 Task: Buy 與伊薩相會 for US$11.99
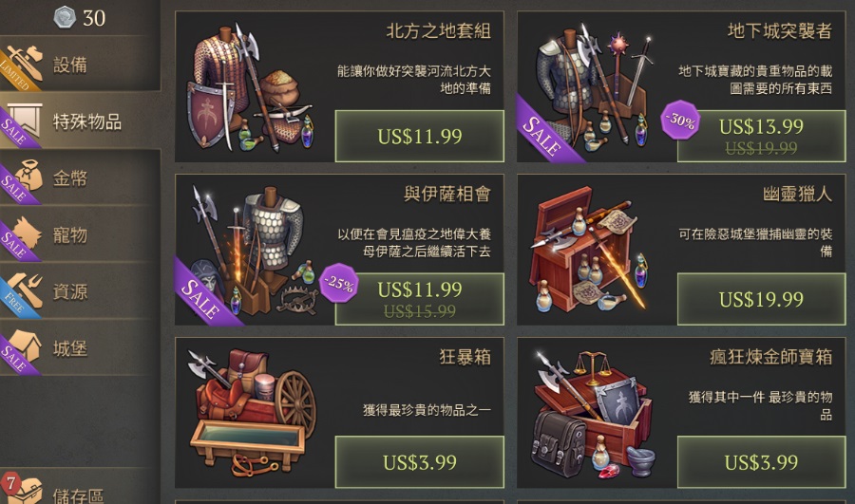[x=419, y=299]
